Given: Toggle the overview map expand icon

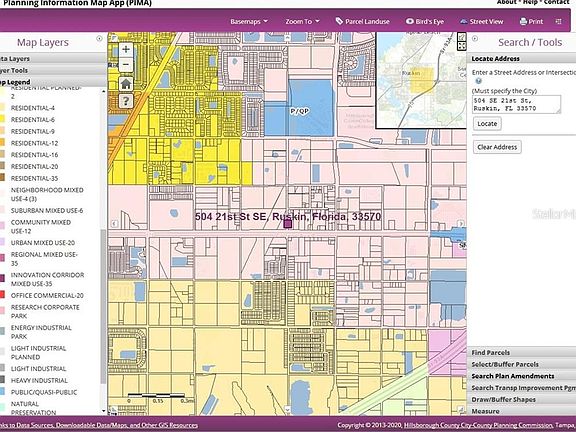Looking at the screenshot, I should tap(462, 46).
